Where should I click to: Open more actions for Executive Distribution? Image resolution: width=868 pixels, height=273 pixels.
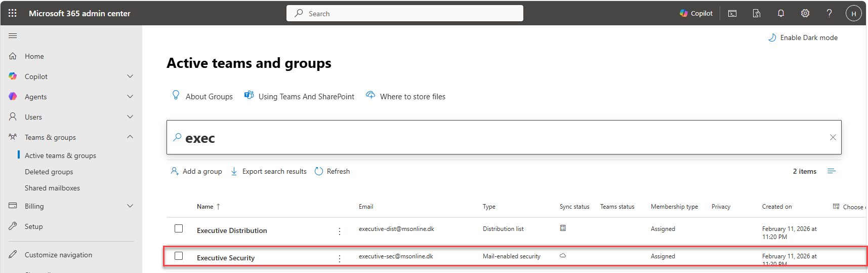(340, 231)
